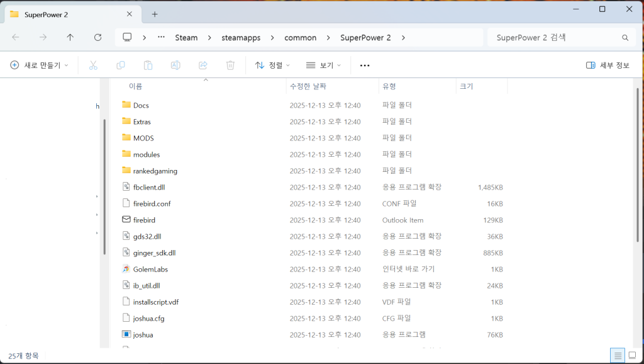Switch to the details list view layout
The height and width of the screenshot is (364, 644).
[x=618, y=356]
